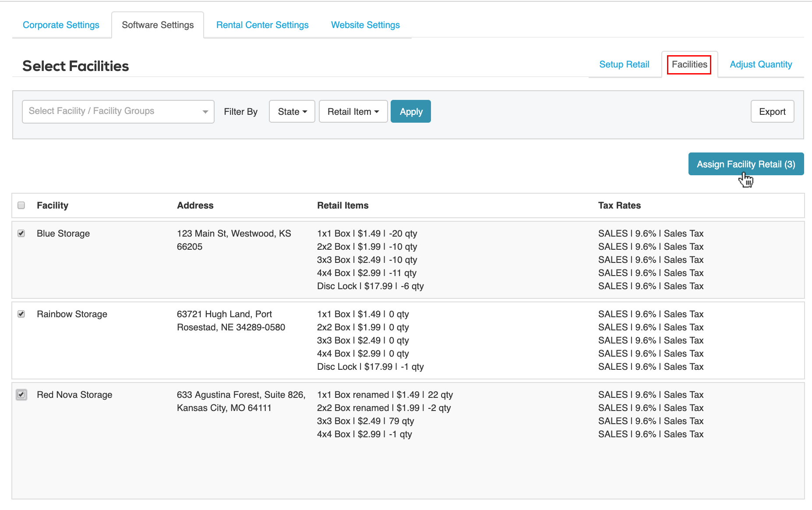The height and width of the screenshot is (510, 812).
Task: Open Select Facility / Facility Groups dropdown
Action: (x=118, y=111)
